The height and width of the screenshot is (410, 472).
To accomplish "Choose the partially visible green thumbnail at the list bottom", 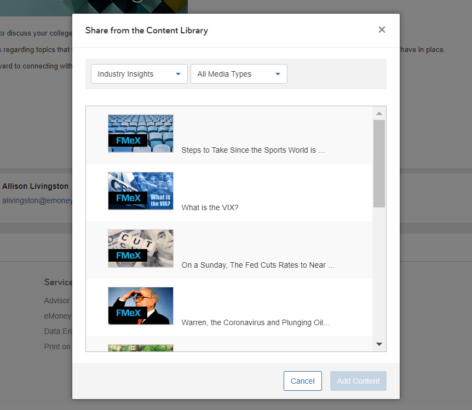I will click(x=140, y=348).
